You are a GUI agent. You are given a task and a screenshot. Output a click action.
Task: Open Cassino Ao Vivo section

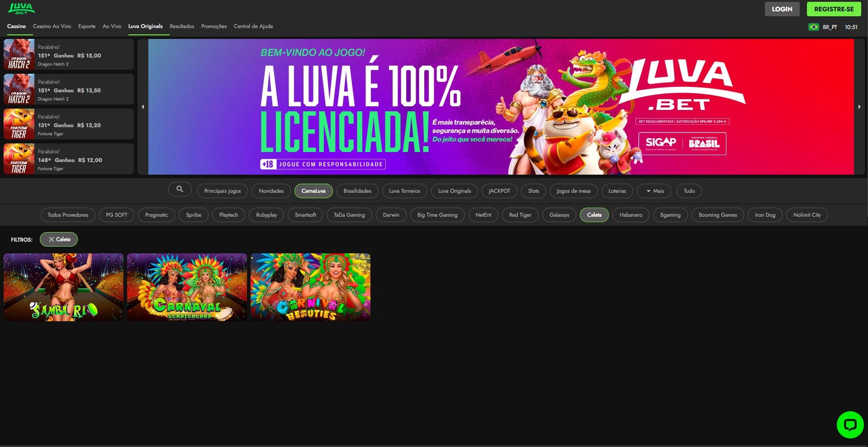(52, 26)
